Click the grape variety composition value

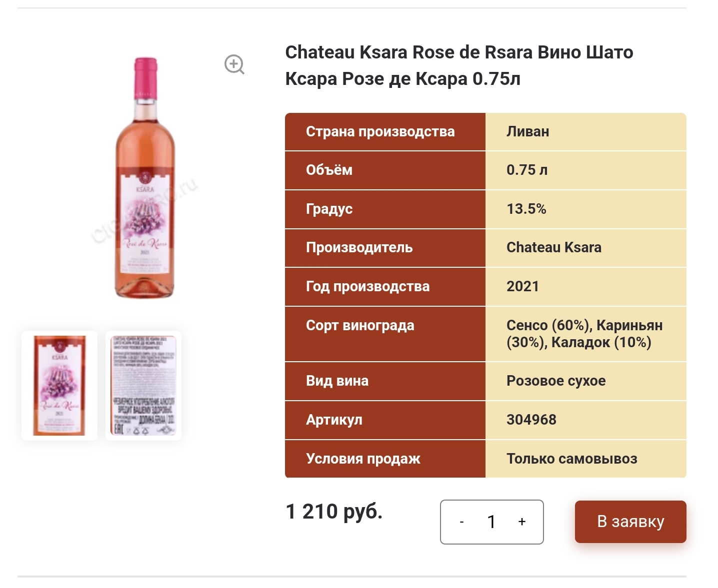[584, 334]
